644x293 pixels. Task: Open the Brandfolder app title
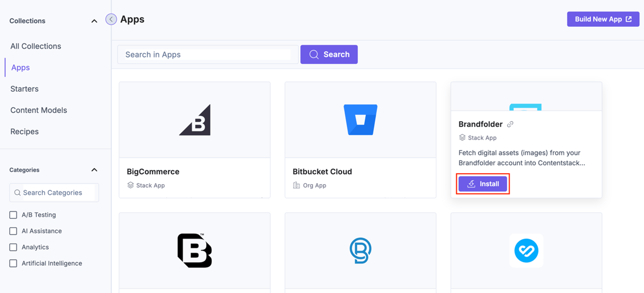click(x=480, y=124)
